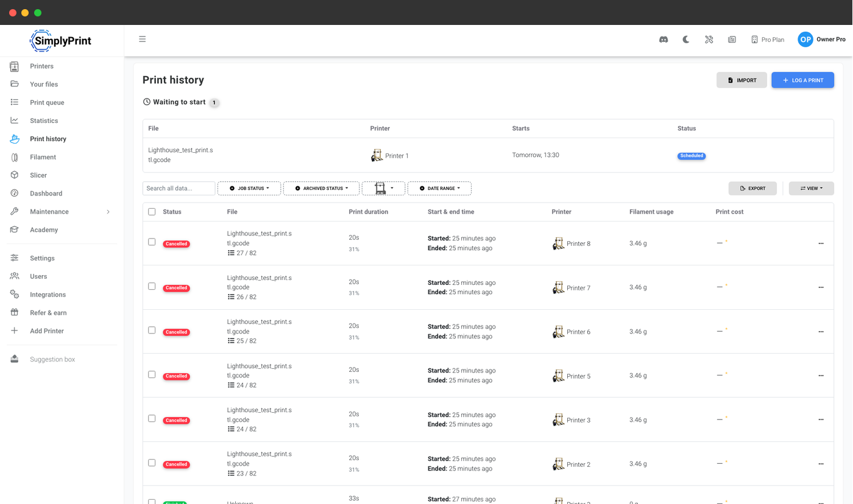The image size is (853, 504).
Task: Select the checkbox for the Printer 7 print
Action: tap(152, 286)
